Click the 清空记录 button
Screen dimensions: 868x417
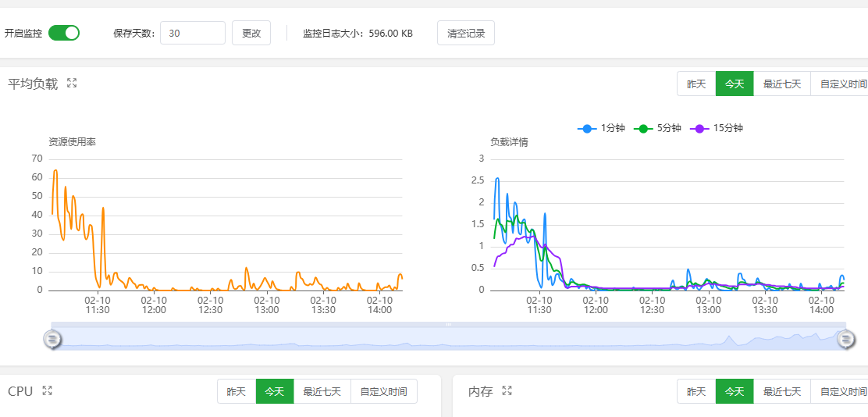click(465, 33)
